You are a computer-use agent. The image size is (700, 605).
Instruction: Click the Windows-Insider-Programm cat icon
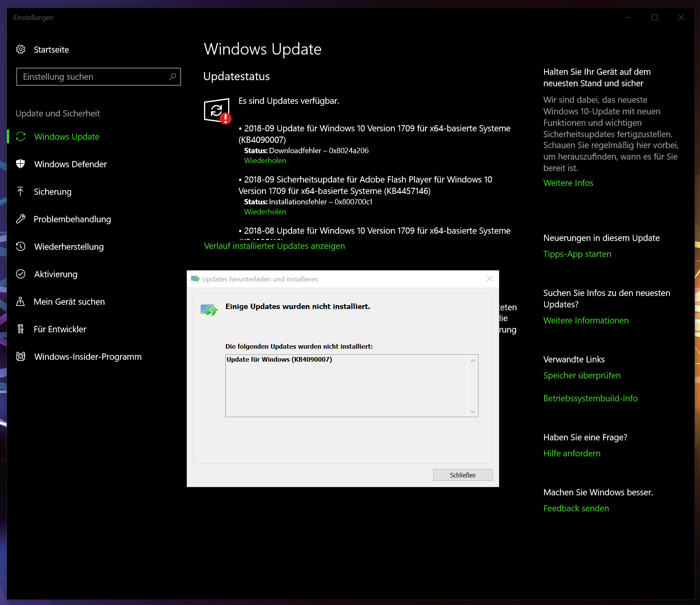pos(21,357)
